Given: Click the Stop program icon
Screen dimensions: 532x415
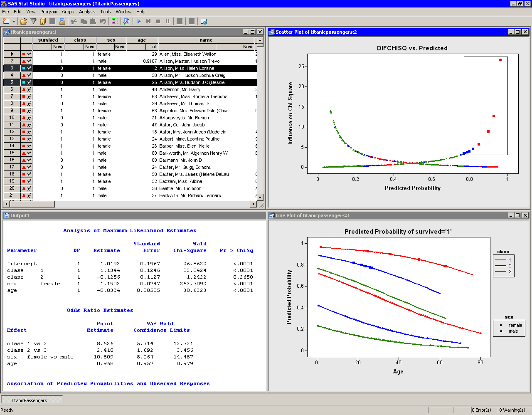Looking at the screenshot, I should pos(158,21).
